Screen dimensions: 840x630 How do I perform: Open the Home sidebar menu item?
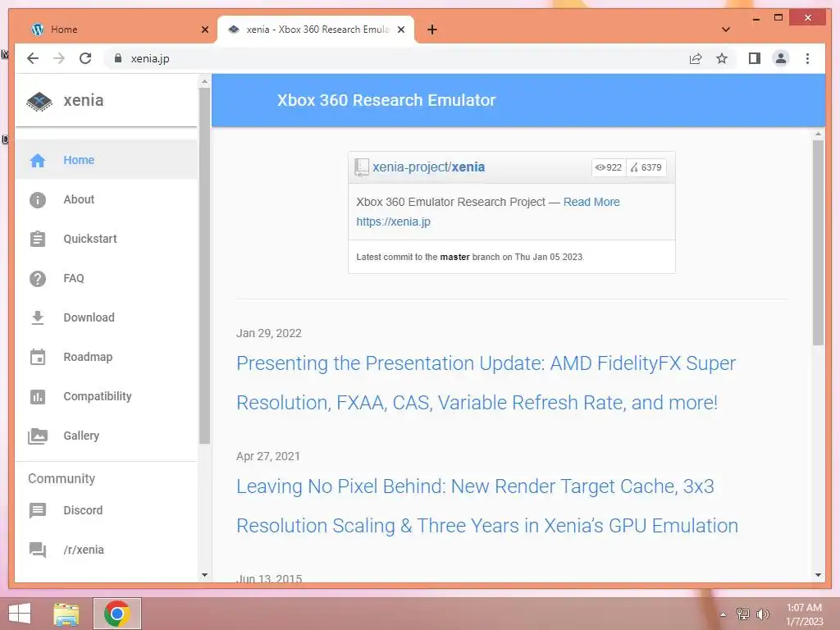[x=106, y=160]
